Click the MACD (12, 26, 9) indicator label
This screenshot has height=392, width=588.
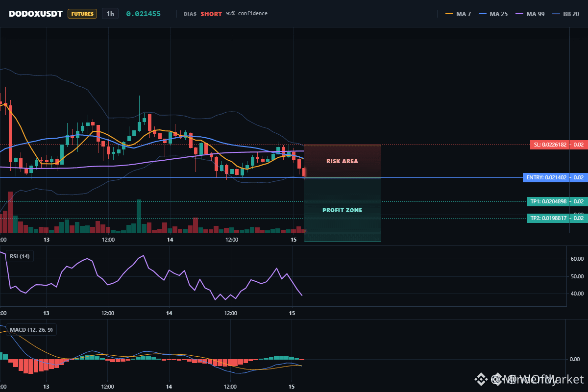(31, 330)
